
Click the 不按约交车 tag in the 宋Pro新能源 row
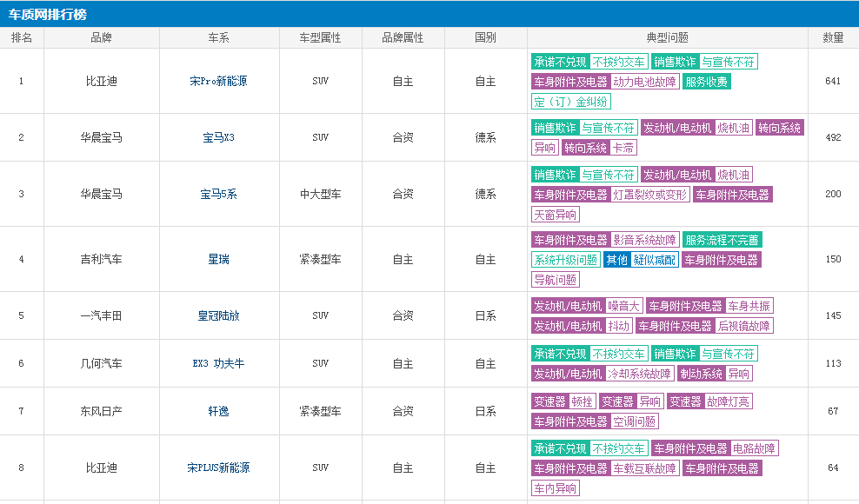[x=618, y=62]
